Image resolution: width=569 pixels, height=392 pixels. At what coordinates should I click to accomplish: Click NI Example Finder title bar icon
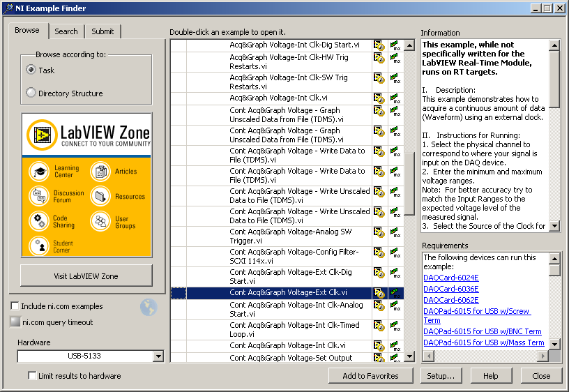8,8
